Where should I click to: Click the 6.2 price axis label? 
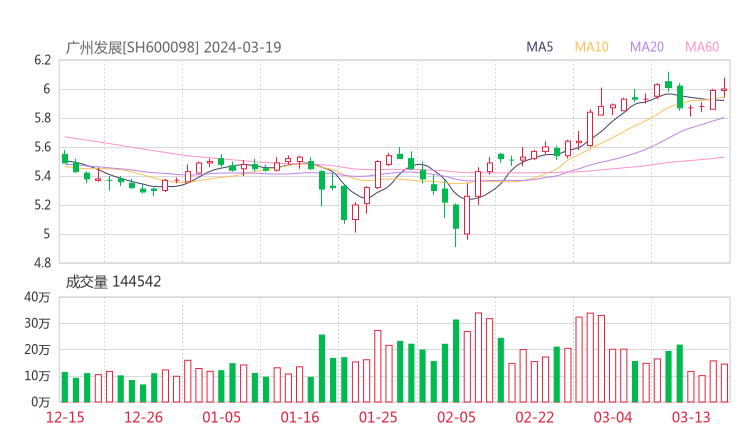pos(42,60)
